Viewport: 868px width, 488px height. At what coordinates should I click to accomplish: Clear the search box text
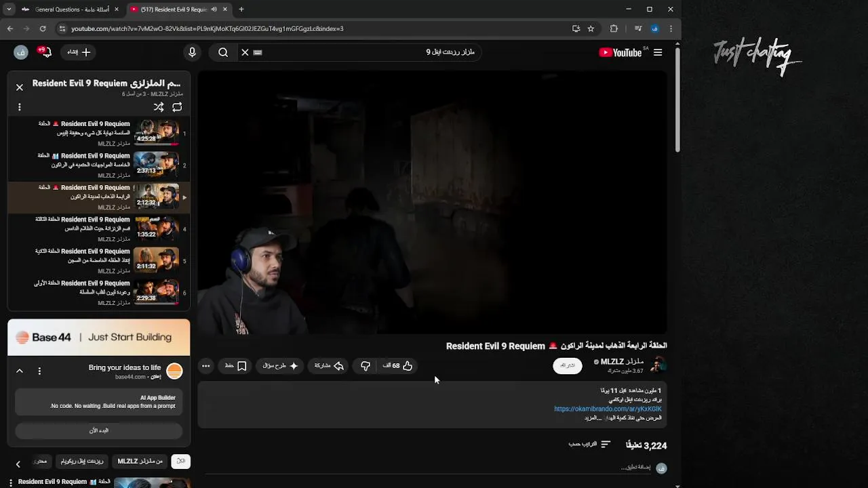tap(245, 52)
